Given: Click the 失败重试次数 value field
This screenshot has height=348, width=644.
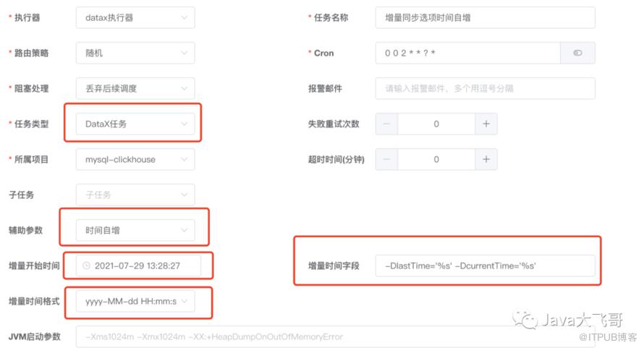Looking at the screenshot, I should point(436,124).
